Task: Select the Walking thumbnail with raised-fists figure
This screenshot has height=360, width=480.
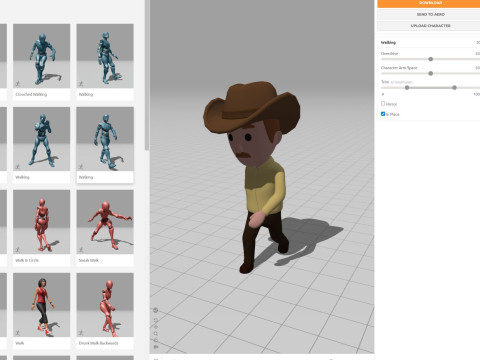Action: (x=41, y=139)
